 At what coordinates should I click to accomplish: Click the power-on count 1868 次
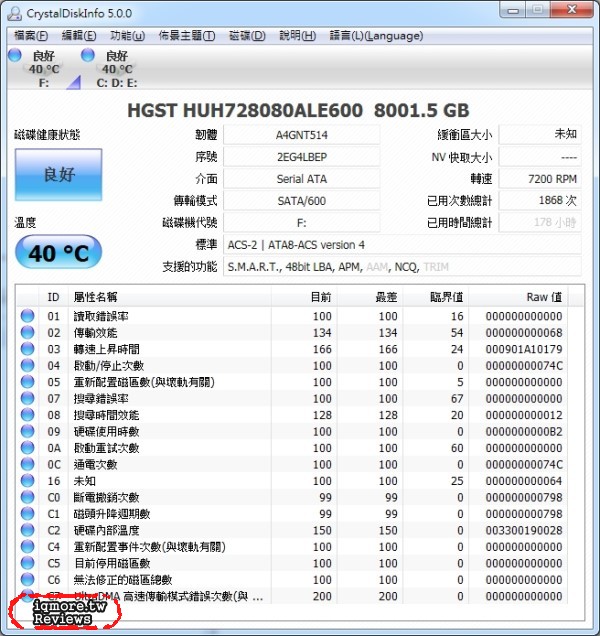(540, 200)
